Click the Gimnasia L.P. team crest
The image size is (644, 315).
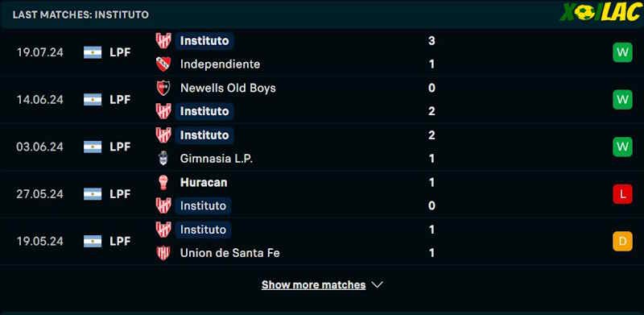[x=163, y=159]
